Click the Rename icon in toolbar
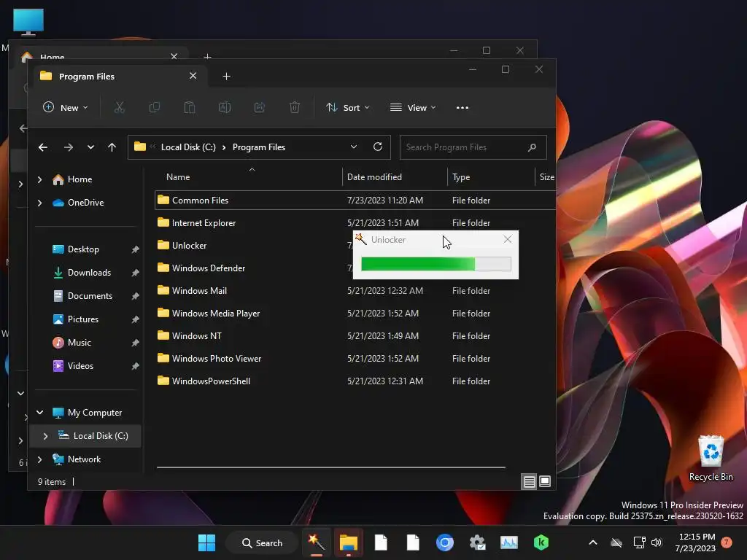 pyautogui.click(x=225, y=108)
